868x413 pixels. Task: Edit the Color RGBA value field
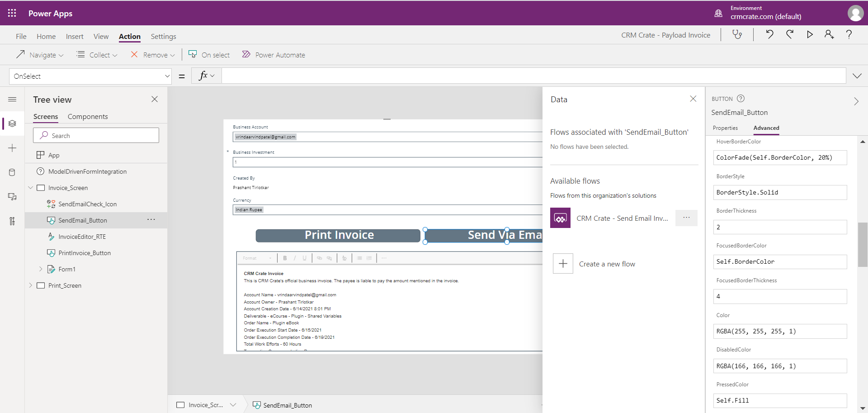780,331
